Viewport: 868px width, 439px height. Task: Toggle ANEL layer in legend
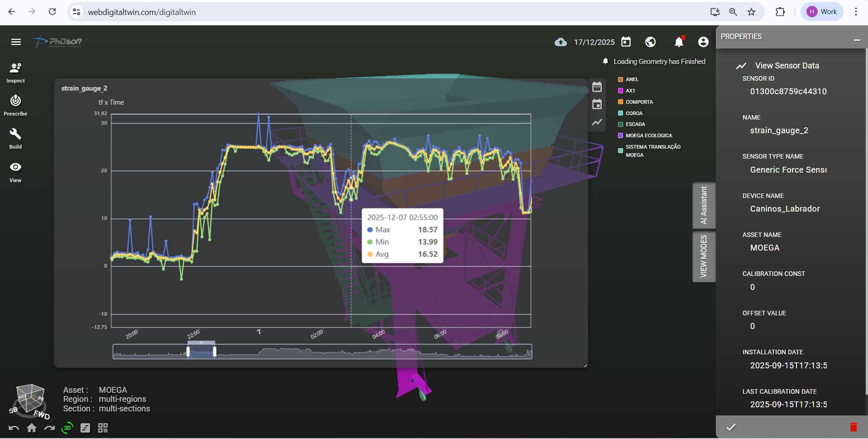(628, 79)
